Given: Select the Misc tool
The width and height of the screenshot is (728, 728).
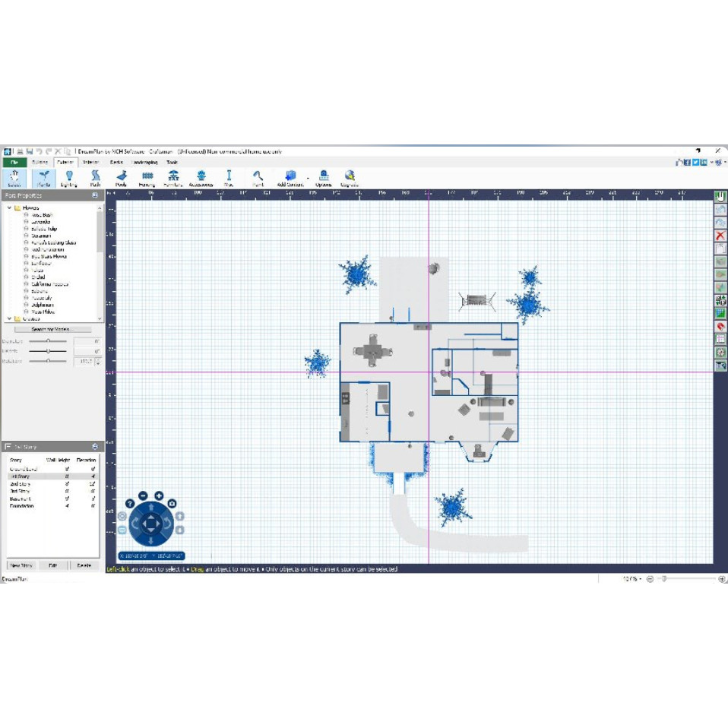Looking at the screenshot, I should 229,179.
